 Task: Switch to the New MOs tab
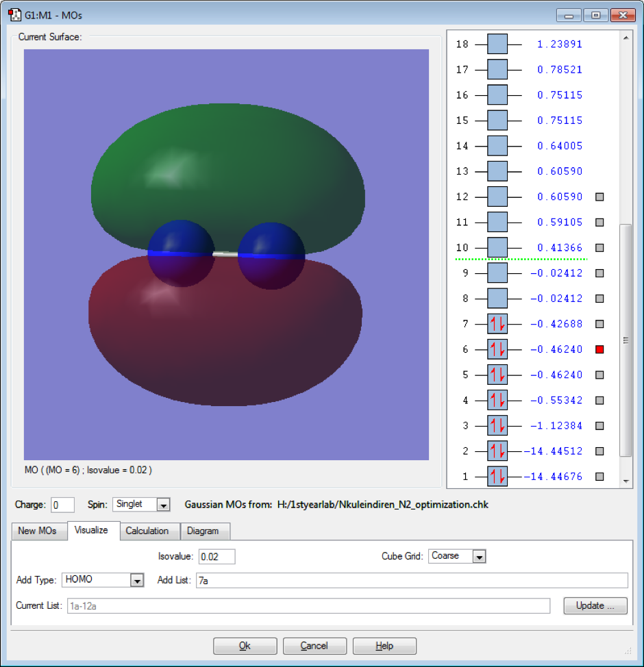click(38, 531)
